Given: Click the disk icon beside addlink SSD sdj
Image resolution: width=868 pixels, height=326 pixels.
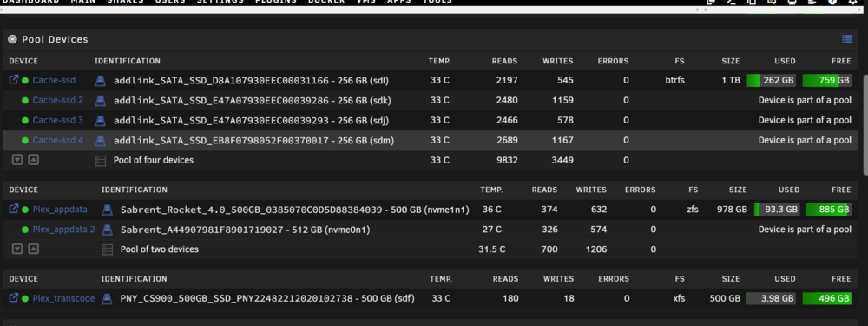Looking at the screenshot, I should coord(100,120).
